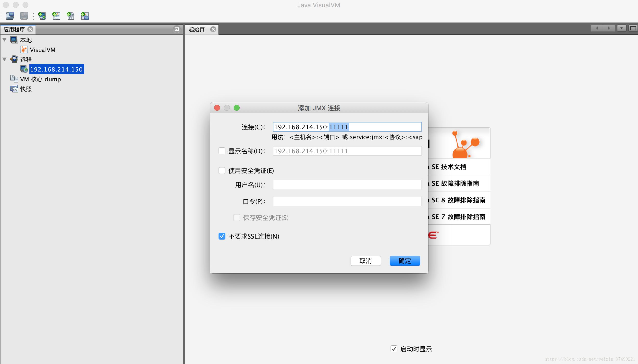Check the 使用安全凭证(E) option
The width and height of the screenshot is (638, 364).
pyautogui.click(x=222, y=170)
